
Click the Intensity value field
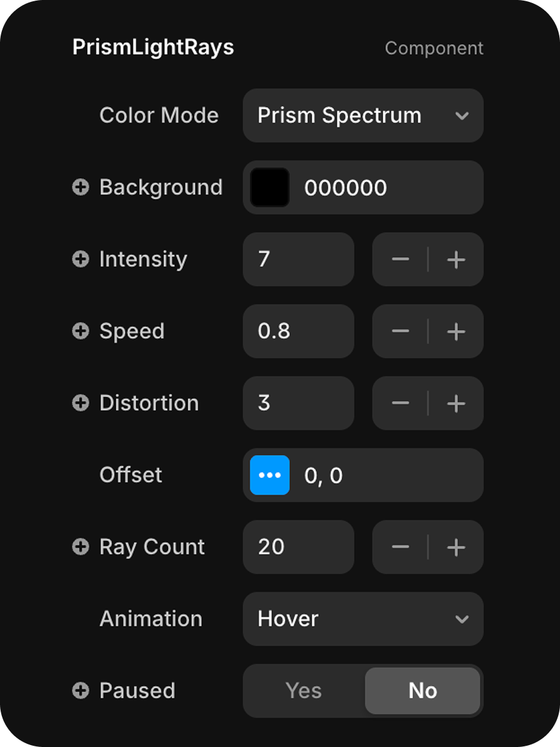point(298,260)
